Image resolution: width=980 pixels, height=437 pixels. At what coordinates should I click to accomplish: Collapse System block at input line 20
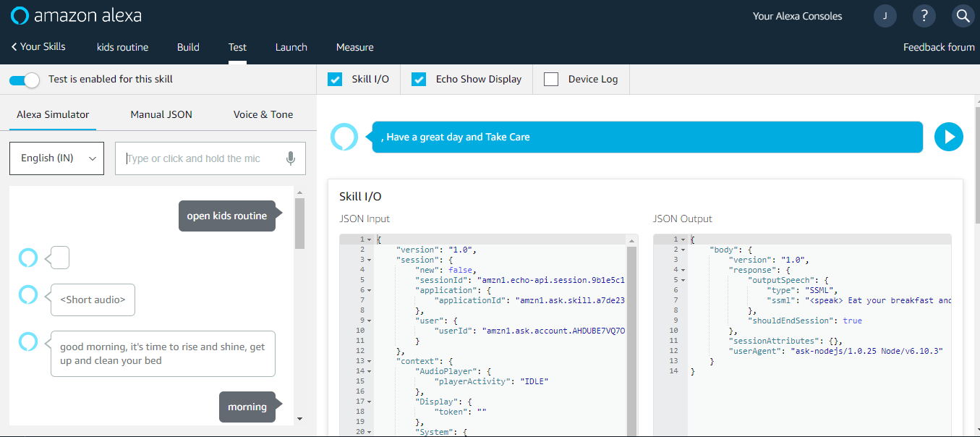[x=370, y=432]
